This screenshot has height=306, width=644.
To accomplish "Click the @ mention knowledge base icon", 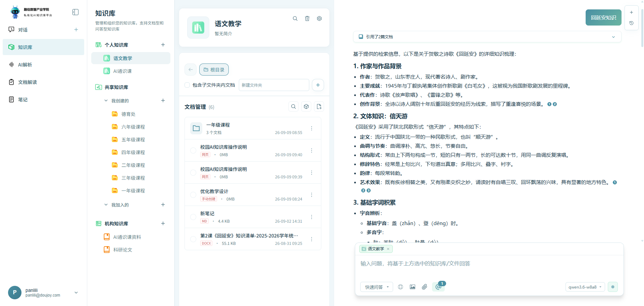I will point(438,287).
